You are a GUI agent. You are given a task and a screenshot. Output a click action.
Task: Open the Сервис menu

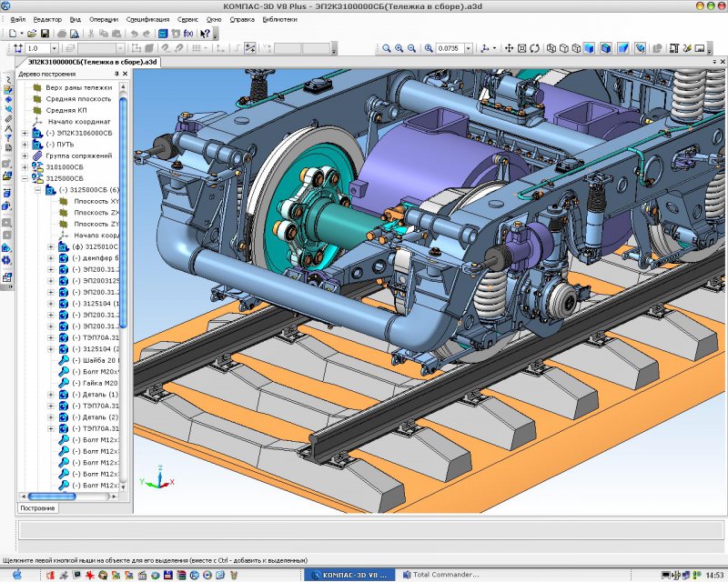(188, 18)
